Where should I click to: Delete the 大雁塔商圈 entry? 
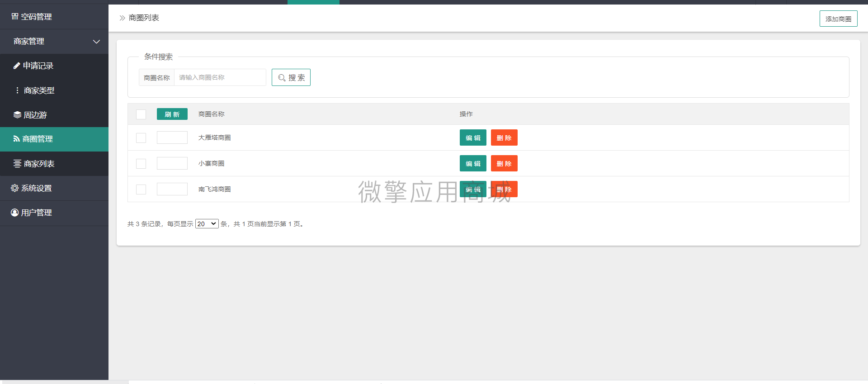pyautogui.click(x=504, y=137)
